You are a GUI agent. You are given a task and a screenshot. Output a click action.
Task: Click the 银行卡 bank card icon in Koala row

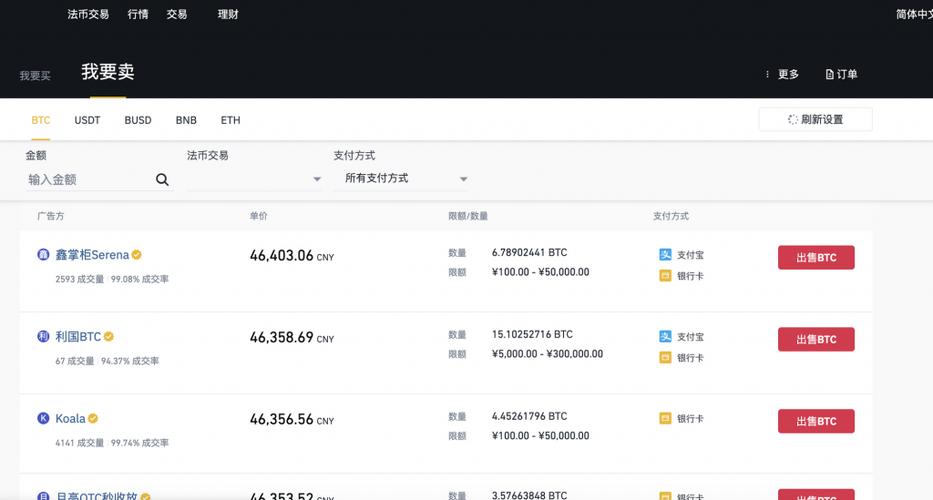(665, 418)
